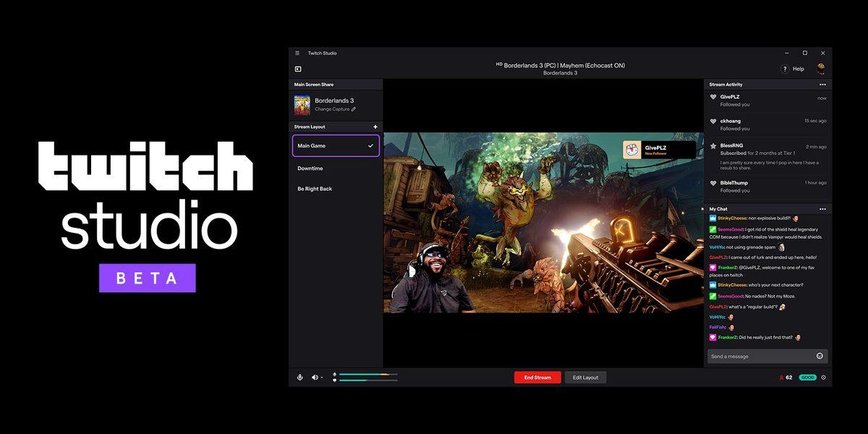This screenshot has height=434, width=868.
Task: Open Edit Layout
Action: coord(586,377)
